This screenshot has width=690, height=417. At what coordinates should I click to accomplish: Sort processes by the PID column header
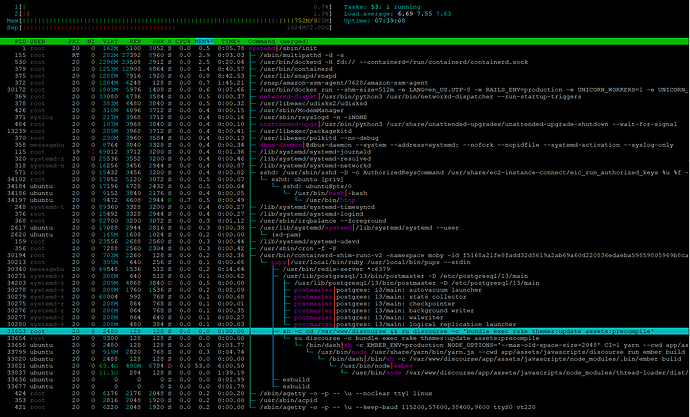click(21, 41)
